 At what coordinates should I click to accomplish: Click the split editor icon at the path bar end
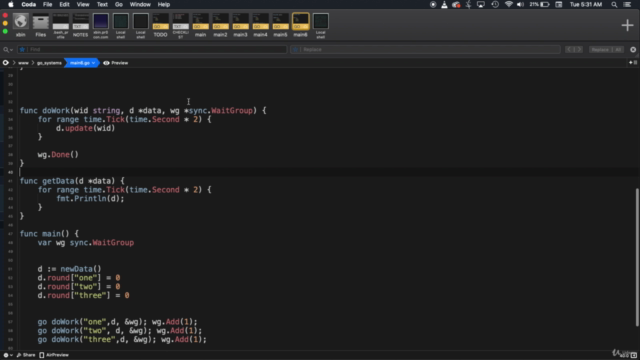click(633, 62)
